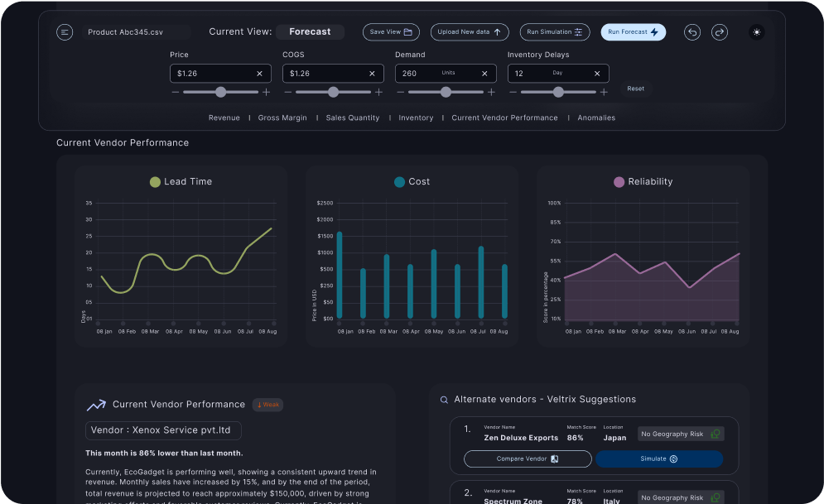
Task: Select Current Vendor Performance in the navigation row
Action: pos(504,118)
